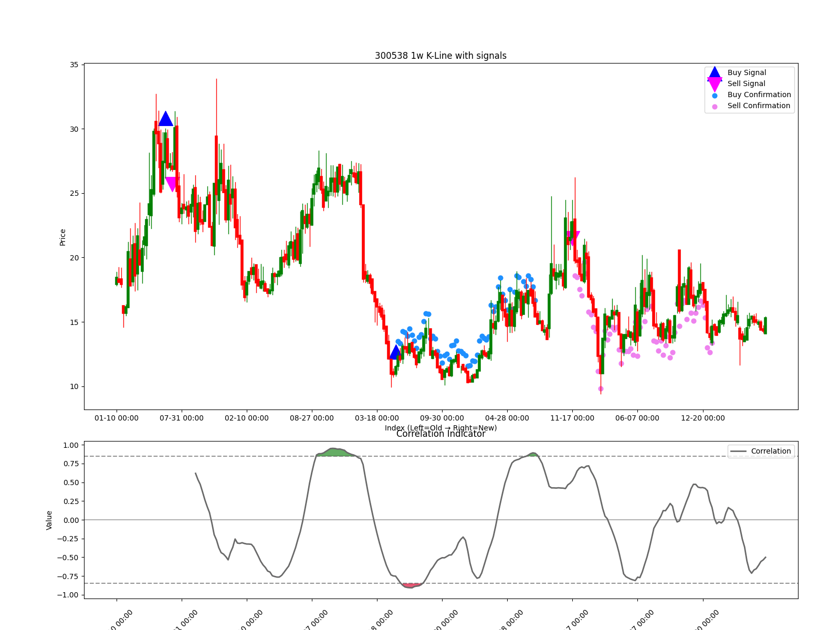Click the date tick '01-10 00:00'
This screenshot has height=630, width=840.
[x=117, y=418]
